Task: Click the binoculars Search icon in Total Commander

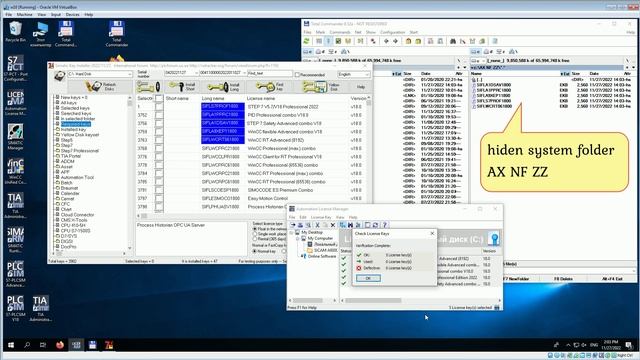Action: click(x=453, y=41)
